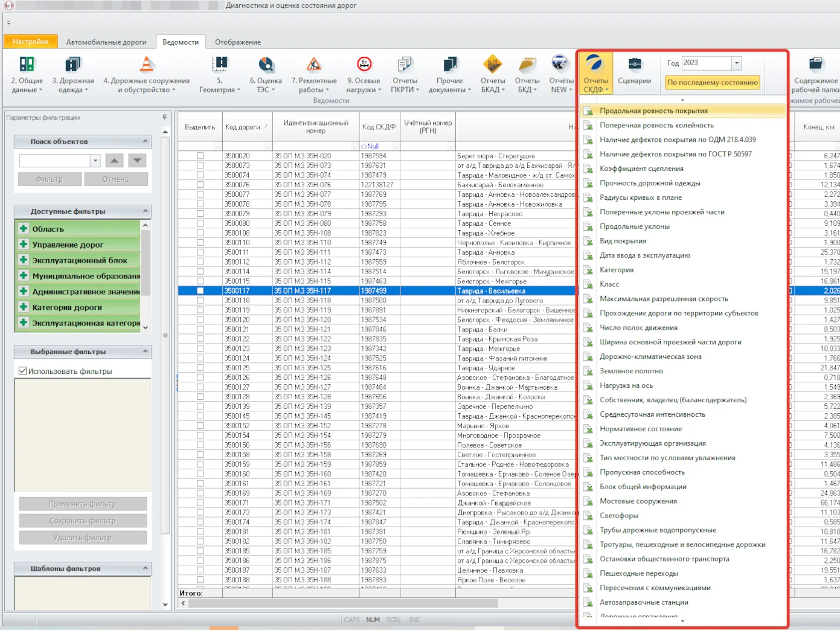This screenshot has height=630, width=840.
Task: Click the '5. Геометрия' ribbon icon
Action: pos(220,65)
